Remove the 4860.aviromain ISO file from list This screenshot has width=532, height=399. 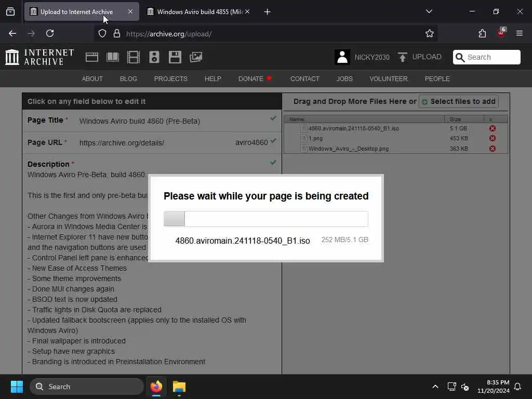(x=493, y=128)
